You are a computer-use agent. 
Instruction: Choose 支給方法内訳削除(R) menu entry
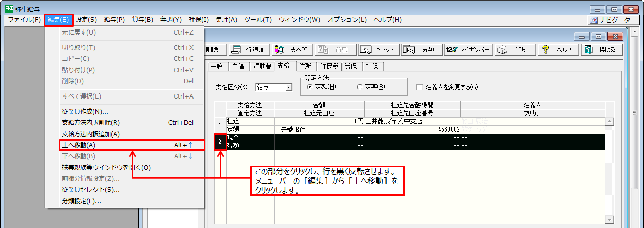click(124, 122)
